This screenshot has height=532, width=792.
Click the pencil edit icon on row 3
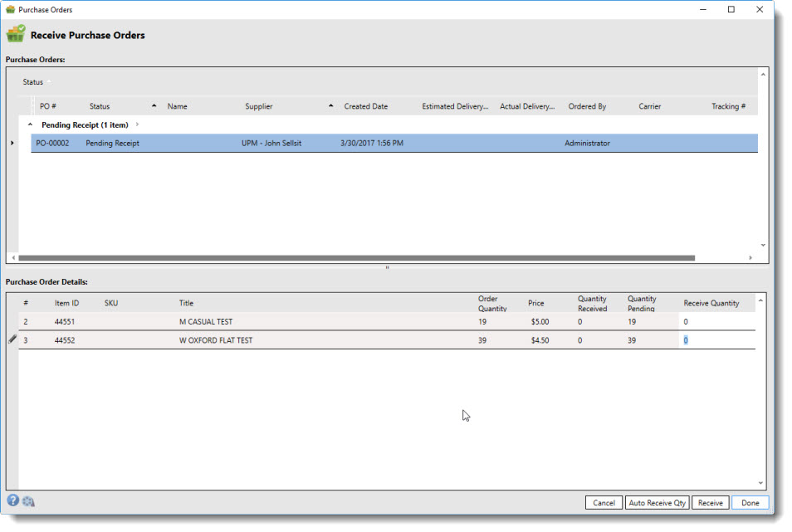[x=12, y=339]
